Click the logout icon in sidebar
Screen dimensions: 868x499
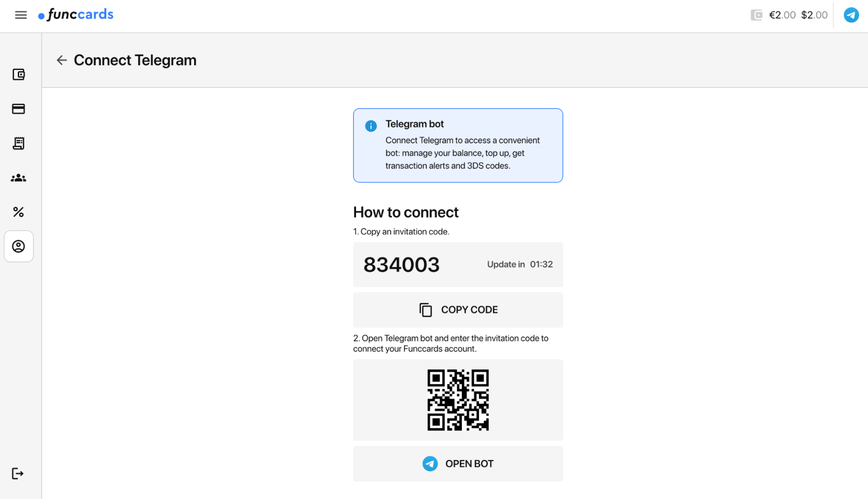coord(18,473)
